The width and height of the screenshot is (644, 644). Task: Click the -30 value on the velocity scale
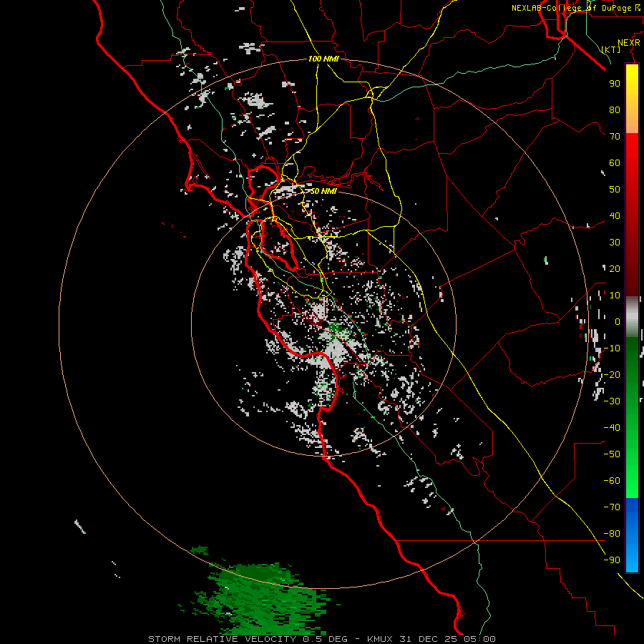pyautogui.click(x=612, y=401)
